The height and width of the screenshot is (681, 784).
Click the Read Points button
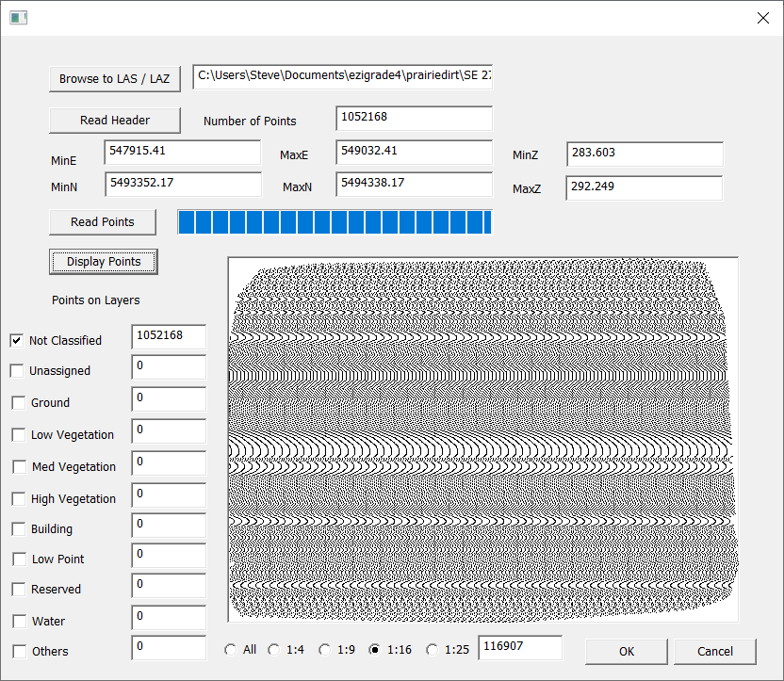click(x=102, y=222)
